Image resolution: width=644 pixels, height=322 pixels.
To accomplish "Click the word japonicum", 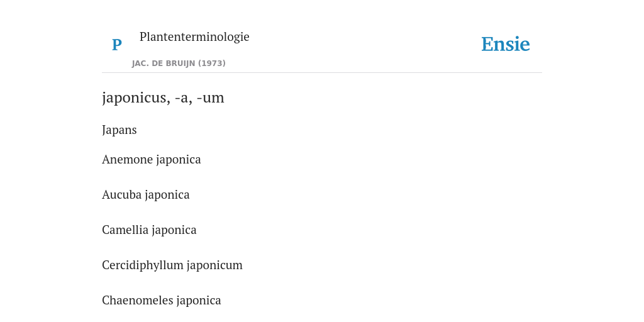I will click(x=215, y=266).
